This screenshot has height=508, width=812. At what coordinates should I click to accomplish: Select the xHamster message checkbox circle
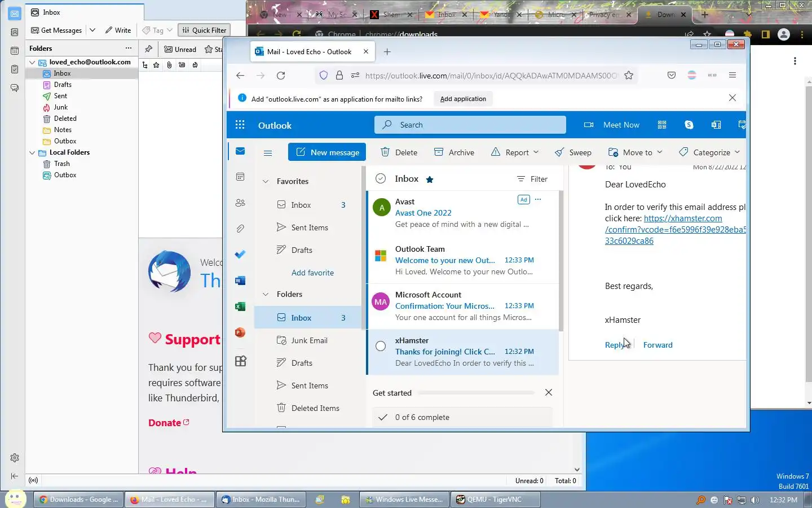click(x=381, y=346)
